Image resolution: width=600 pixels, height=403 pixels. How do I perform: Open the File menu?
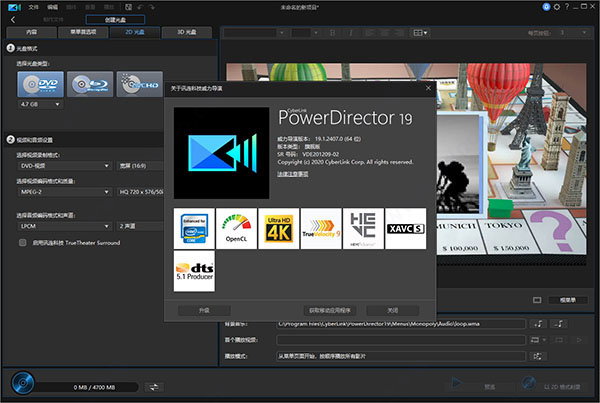[33, 7]
